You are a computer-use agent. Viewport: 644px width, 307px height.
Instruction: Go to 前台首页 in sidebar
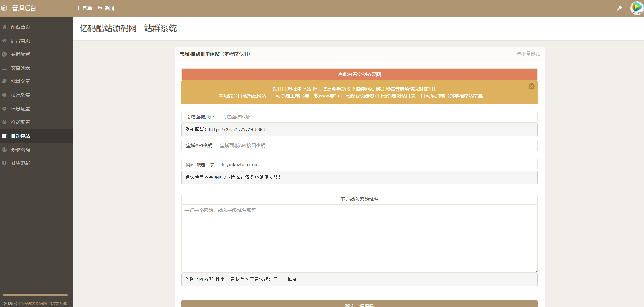tap(20, 27)
